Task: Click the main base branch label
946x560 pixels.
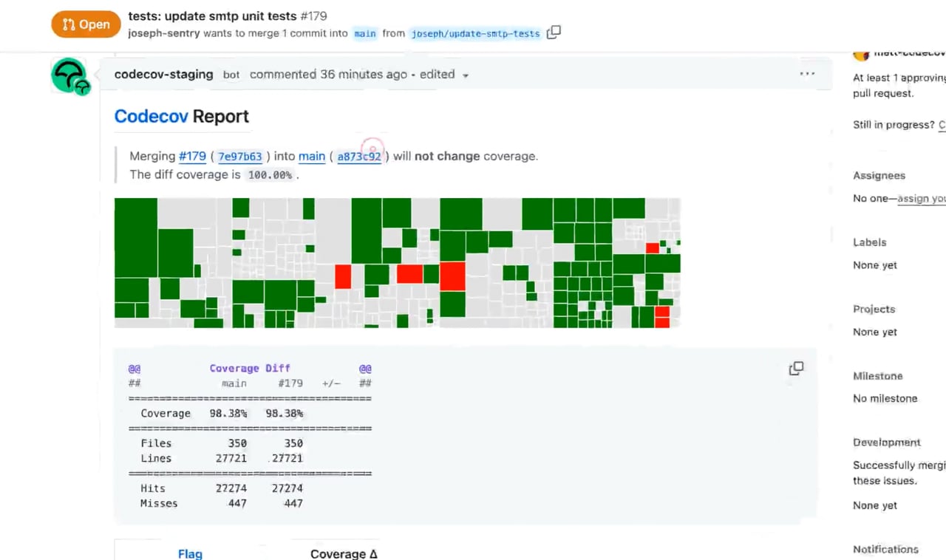Action: pyautogui.click(x=365, y=33)
